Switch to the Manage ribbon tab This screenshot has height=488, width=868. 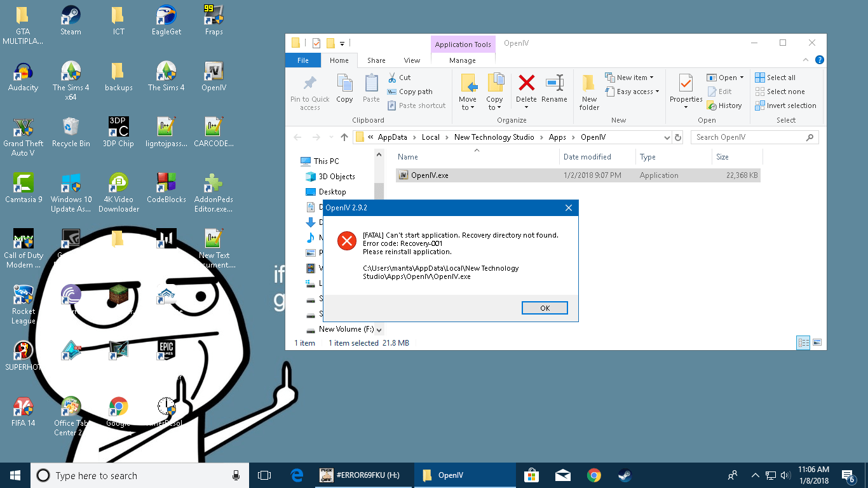463,60
